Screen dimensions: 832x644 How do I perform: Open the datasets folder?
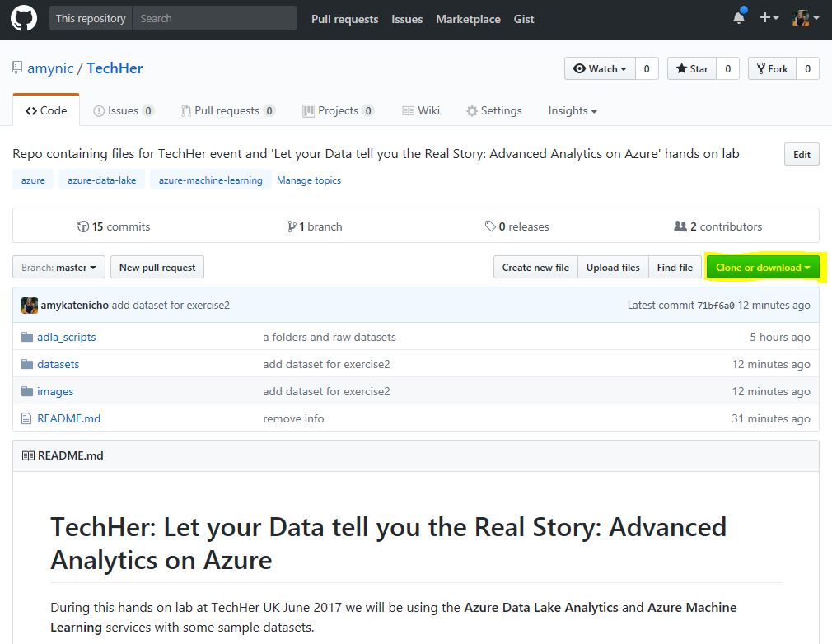click(x=58, y=364)
